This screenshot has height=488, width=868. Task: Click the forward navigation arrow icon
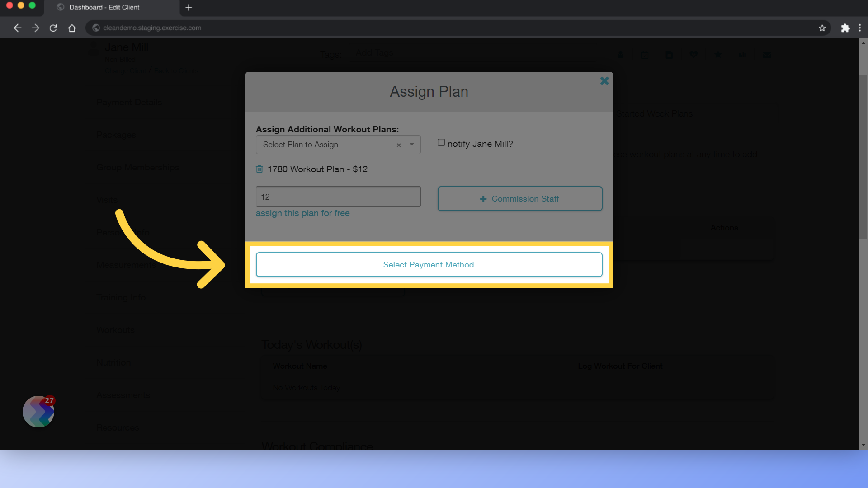pos(35,28)
